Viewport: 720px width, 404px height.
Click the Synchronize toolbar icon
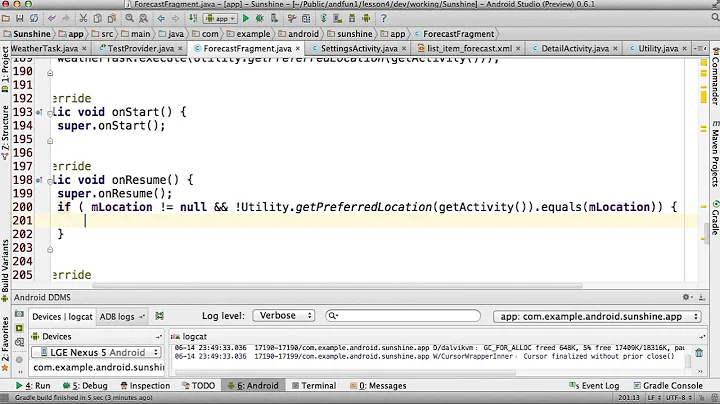(34, 18)
